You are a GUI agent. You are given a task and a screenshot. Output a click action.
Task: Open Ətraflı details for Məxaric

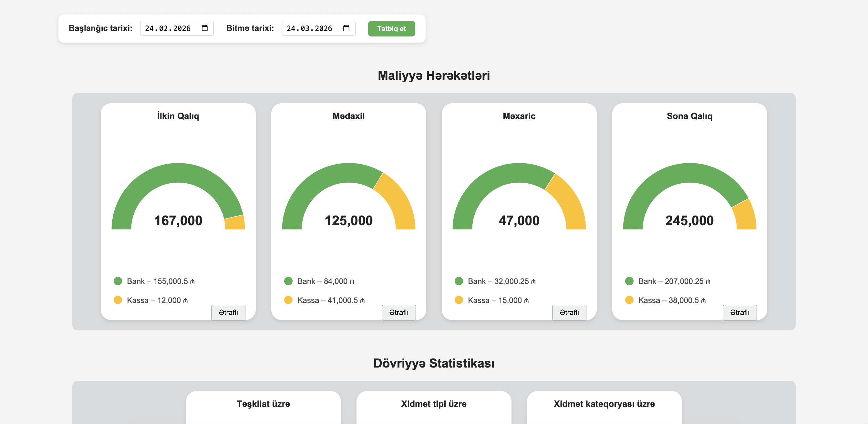point(569,312)
